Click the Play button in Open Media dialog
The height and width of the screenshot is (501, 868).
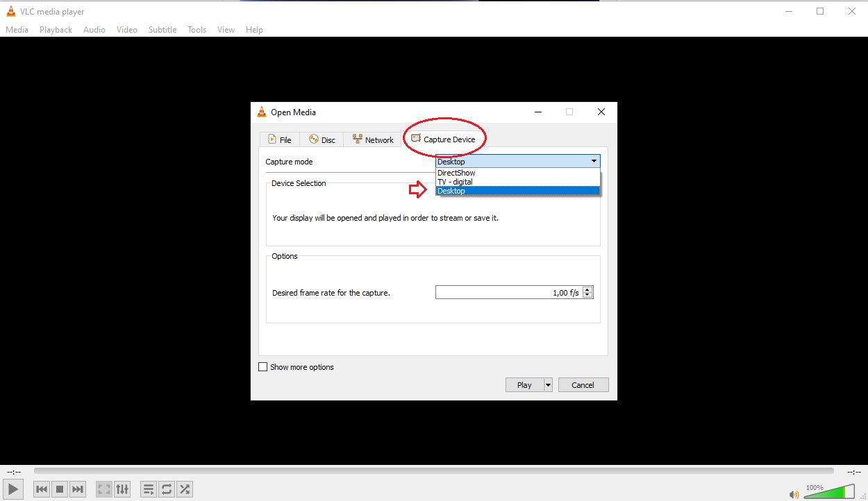[524, 385]
